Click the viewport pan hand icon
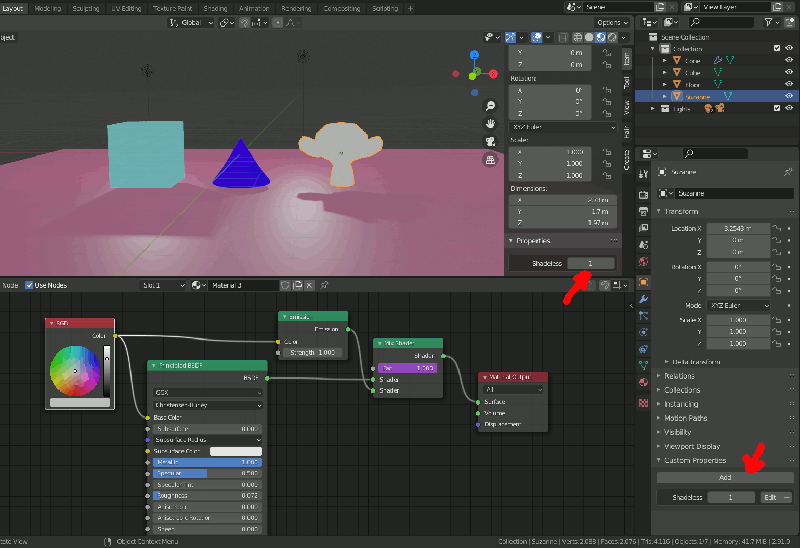 coord(490,123)
